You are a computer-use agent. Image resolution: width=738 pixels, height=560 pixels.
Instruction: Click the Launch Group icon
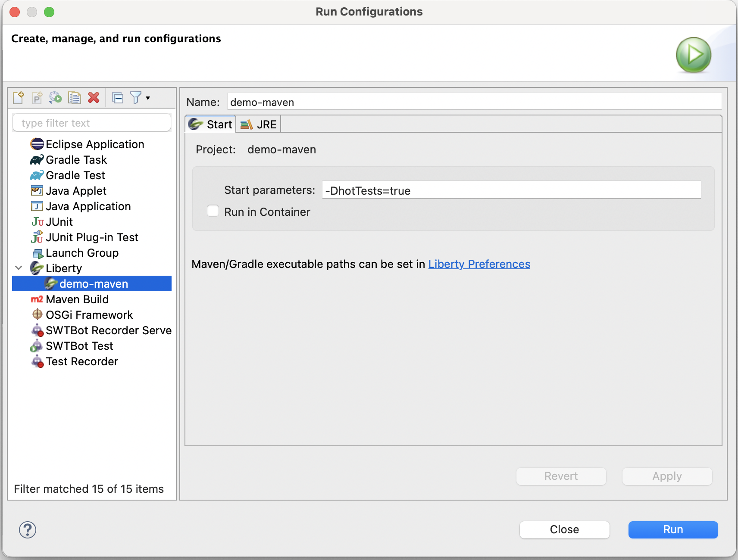click(38, 253)
